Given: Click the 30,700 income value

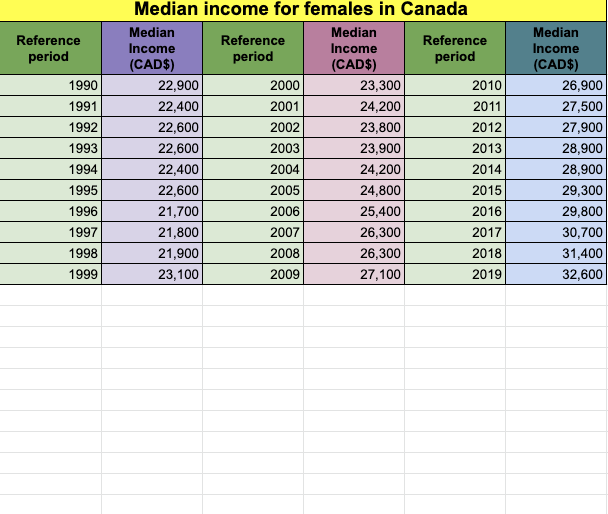Looking at the screenshot, I should point(556,232).
